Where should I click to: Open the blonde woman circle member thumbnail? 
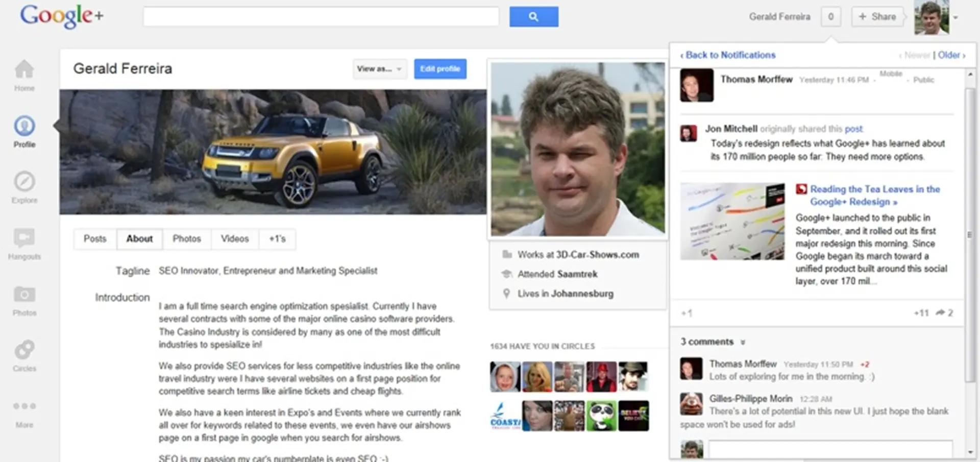click(x=537, y=377)
